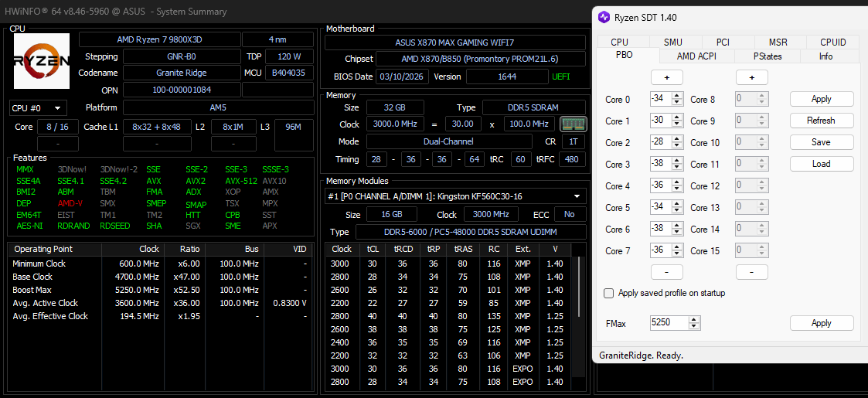Click the Ryzen SDT title bar icon
This screenshot has height=398, width=868.
tap(604, 17)
